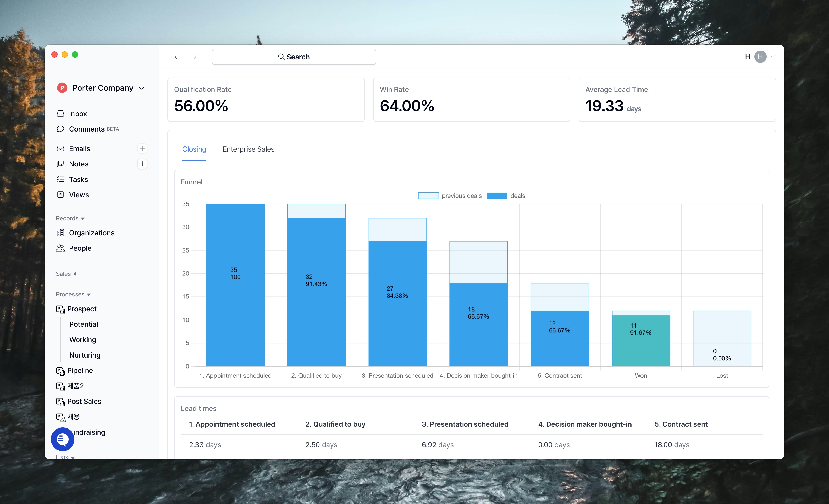Add a new note with plus button
The image size is (829, 504).
(142, 164)
